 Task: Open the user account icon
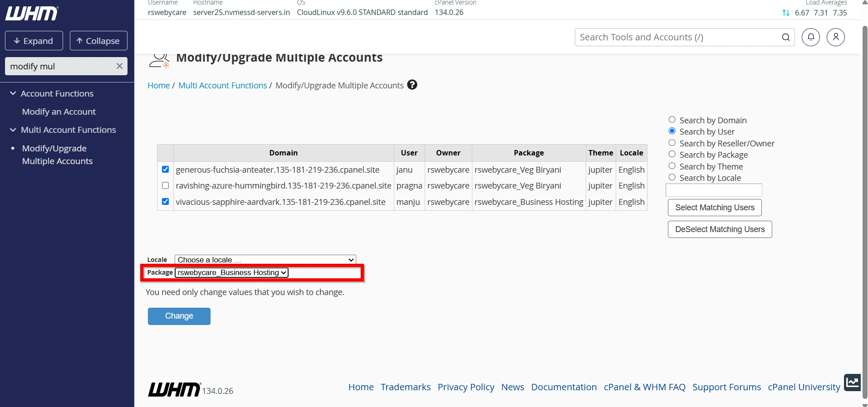pyautogui.click(x=836, y=37)
